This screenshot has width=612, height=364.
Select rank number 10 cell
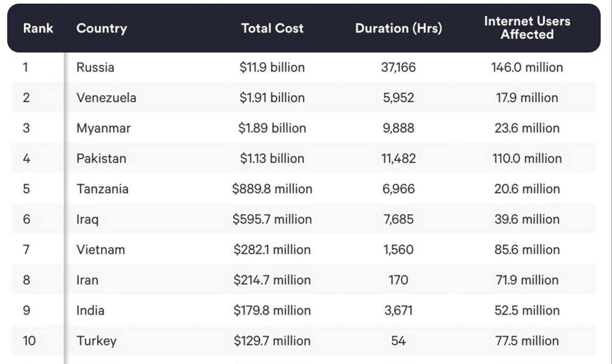tap(29, 341)
